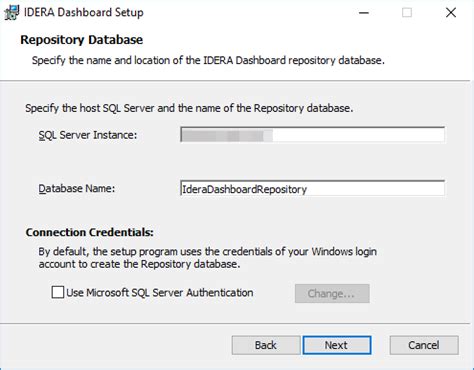Proceed by clicking the Next button
The height and width of the screenshot is (370, 474).
pyautogui.click(x=337, y=345)
